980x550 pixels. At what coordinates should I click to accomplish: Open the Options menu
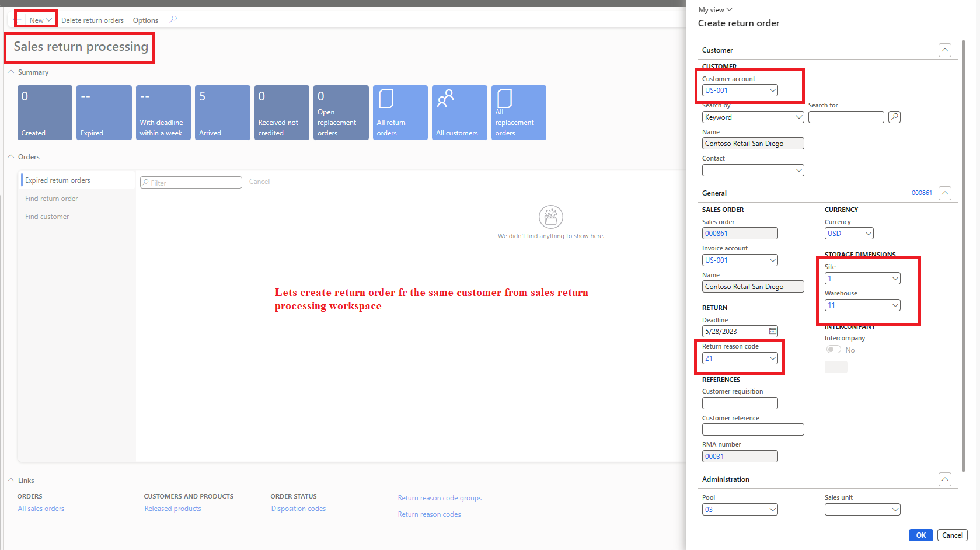click(x=145, y=19)
